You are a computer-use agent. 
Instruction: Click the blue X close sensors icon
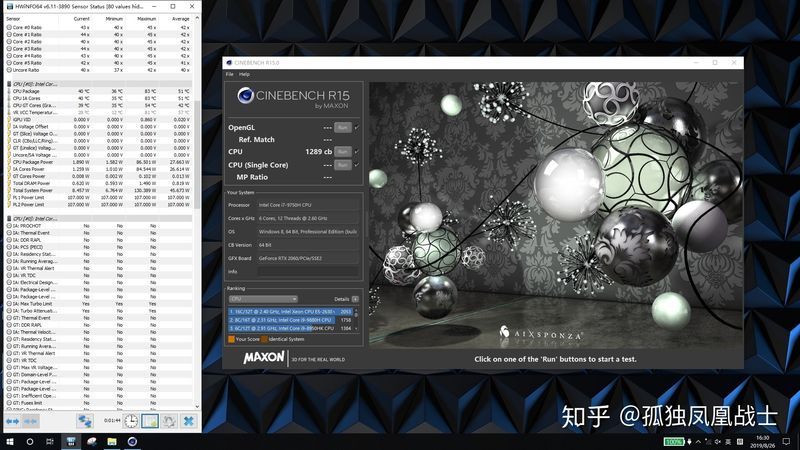click(188, 421)
